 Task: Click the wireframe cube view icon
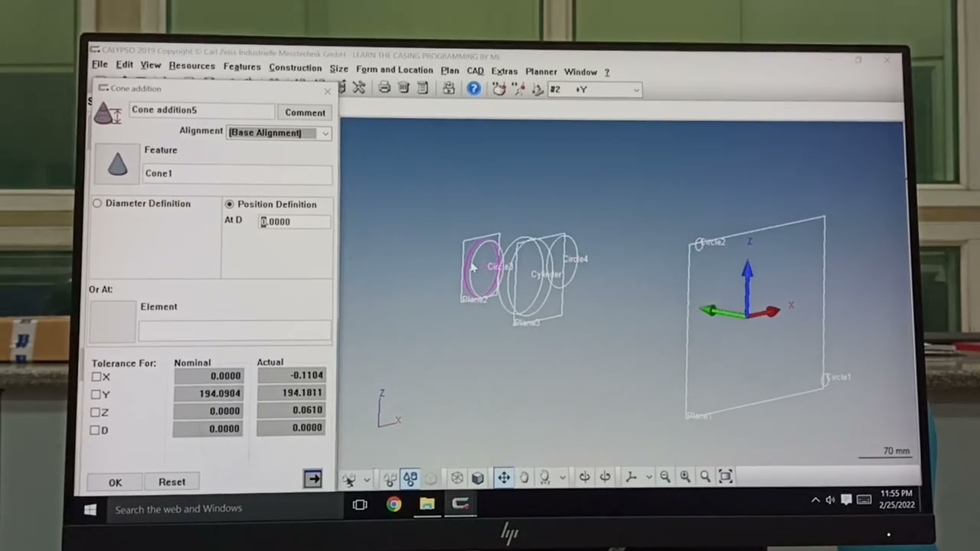457,478
